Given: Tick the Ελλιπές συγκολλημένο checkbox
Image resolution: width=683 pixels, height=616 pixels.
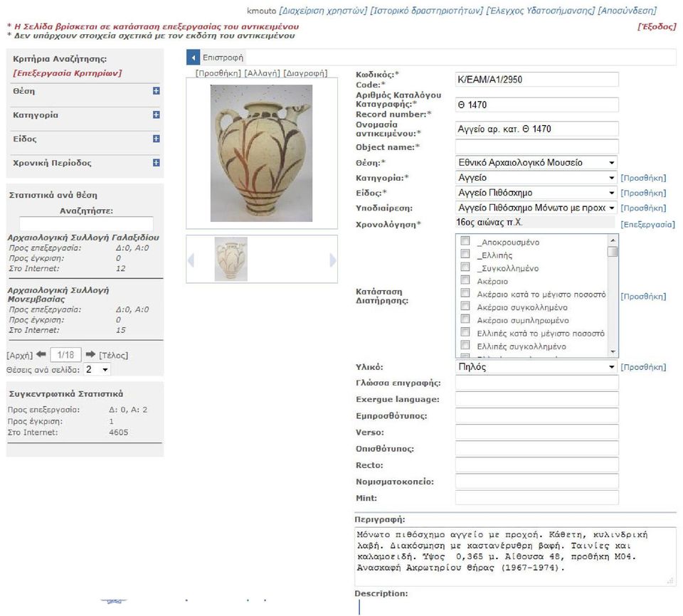Looking at the screenshot, I should pyautogui.click(x=465, y=346).
